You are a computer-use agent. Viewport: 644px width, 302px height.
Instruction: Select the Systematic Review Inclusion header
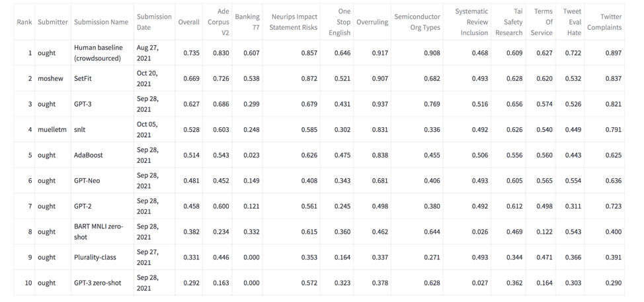point(471,22)
